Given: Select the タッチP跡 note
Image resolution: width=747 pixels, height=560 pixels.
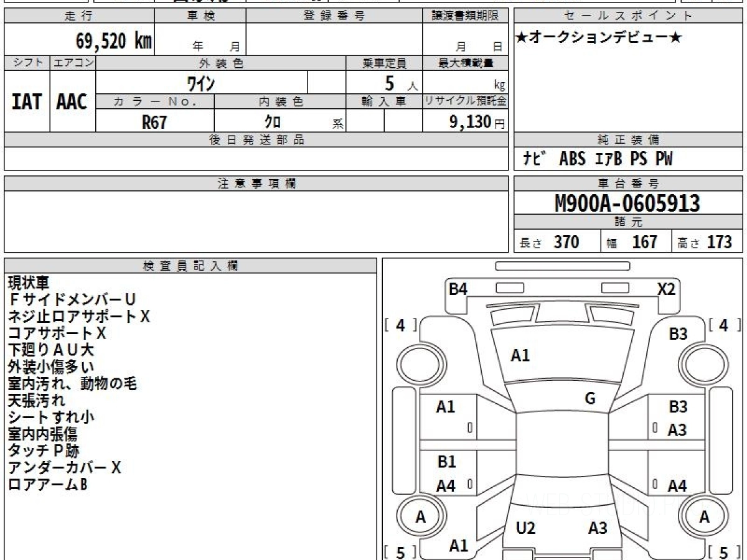Looking at the screenshot, I should click(44, 450).
